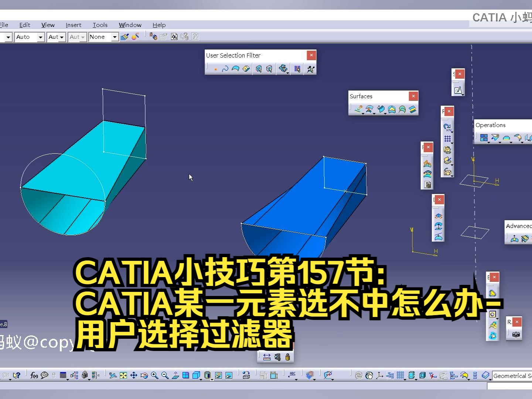The width and height of the screenshot is (532, 399).
Task: Open the Sketcher tool icon
Action: (x=458, y=90)
